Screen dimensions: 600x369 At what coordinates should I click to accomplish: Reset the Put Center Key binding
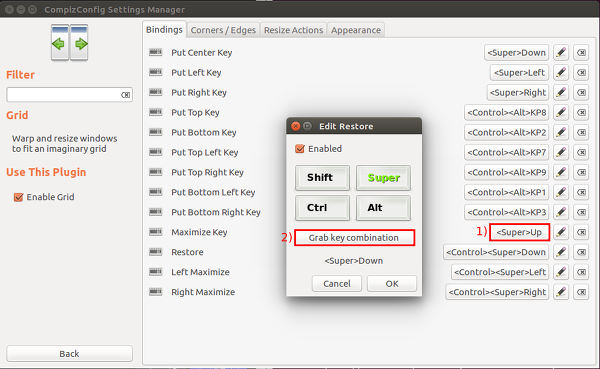(581, 53)
